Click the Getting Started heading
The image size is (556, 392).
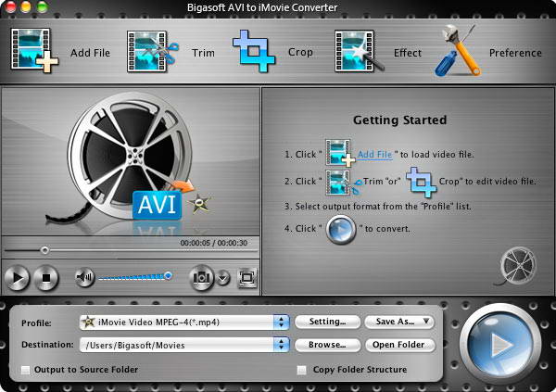pos(399,120)
